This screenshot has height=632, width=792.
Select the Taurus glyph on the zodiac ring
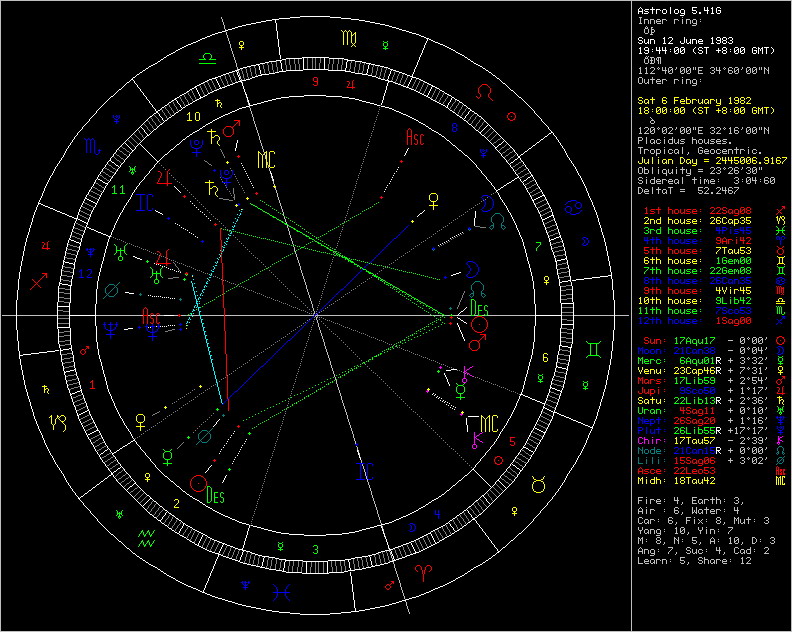538,485
